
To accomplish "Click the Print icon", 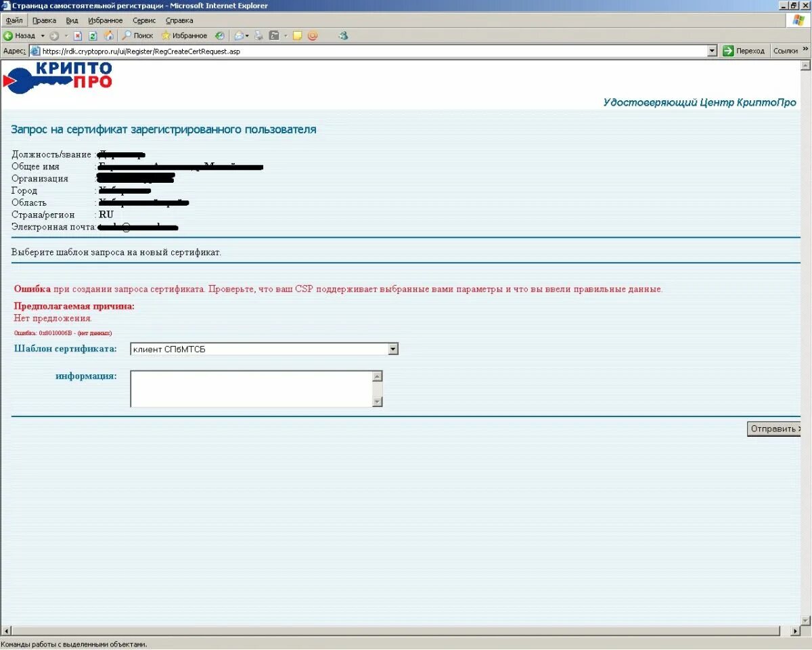I will point(259,35).
